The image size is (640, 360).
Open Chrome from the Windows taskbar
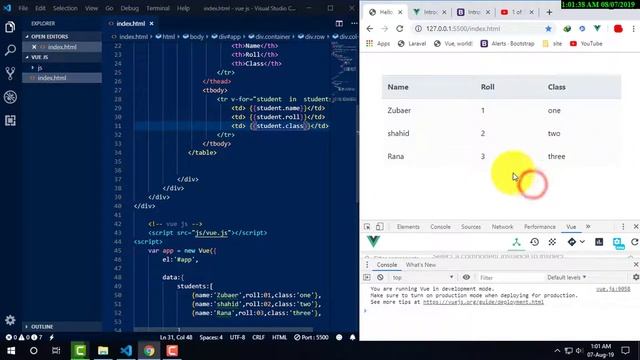coord(149,351)
